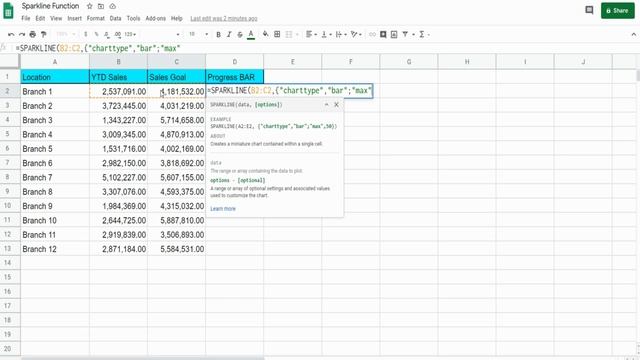The image size is (640, 360).
Task: Open the Format menu
Action: tap(96, 18)
